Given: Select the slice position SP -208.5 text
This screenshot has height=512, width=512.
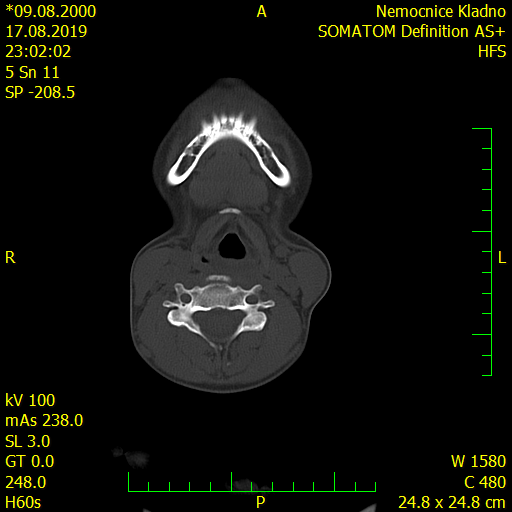Looking at the screenshot, I should (x=40, y=92).
